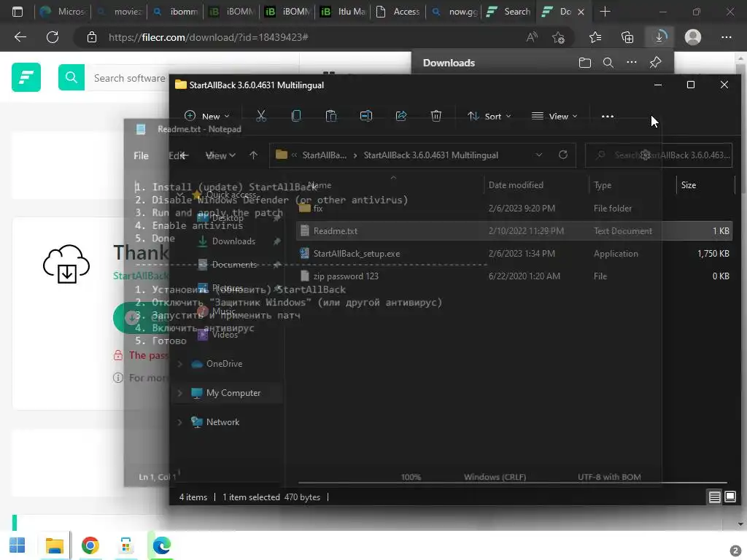Open Microsoft Edge from taskbar

161,545
